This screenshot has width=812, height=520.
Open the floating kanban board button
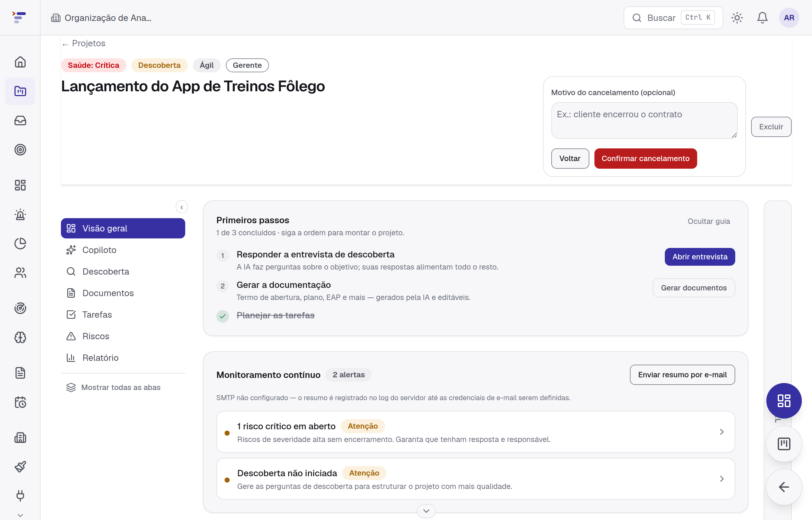click(784, 444)
